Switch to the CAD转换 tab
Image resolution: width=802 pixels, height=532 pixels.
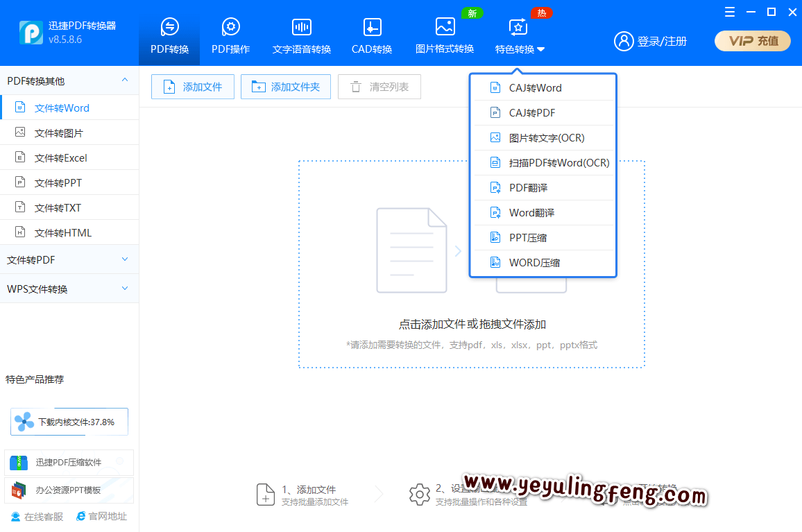[x=372, y=35]
